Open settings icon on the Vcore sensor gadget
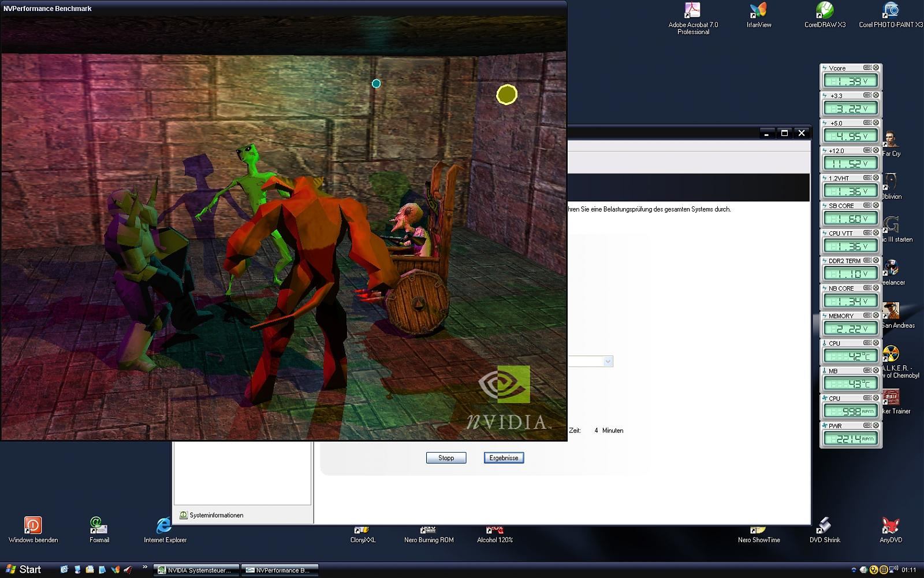924x578 pixels. tap(867, 68)
